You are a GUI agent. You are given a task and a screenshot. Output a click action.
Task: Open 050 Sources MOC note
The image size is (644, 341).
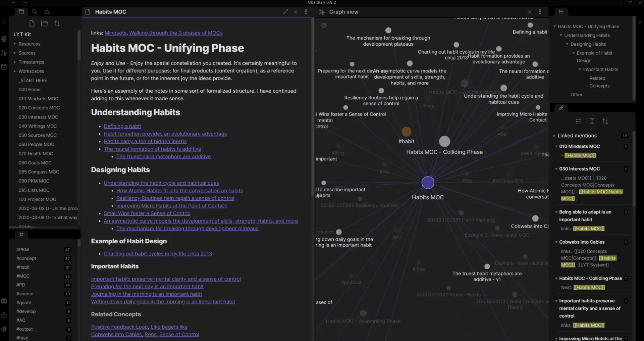(x=38, y=135)
